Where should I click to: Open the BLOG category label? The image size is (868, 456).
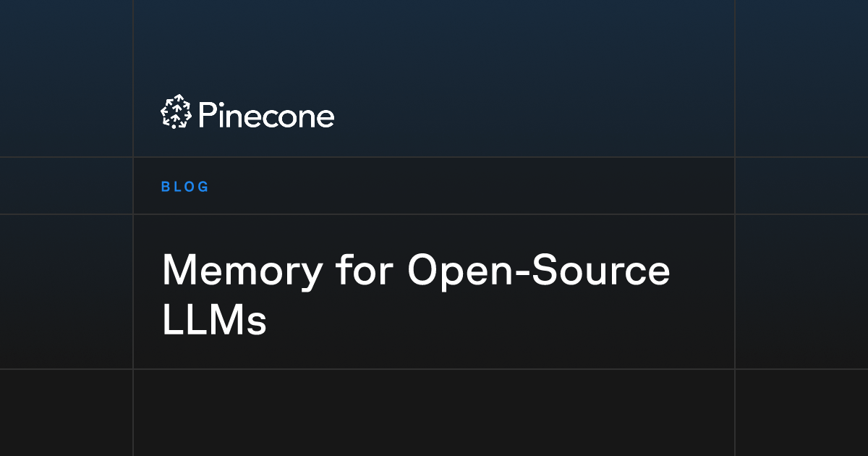tap(185, 187)
